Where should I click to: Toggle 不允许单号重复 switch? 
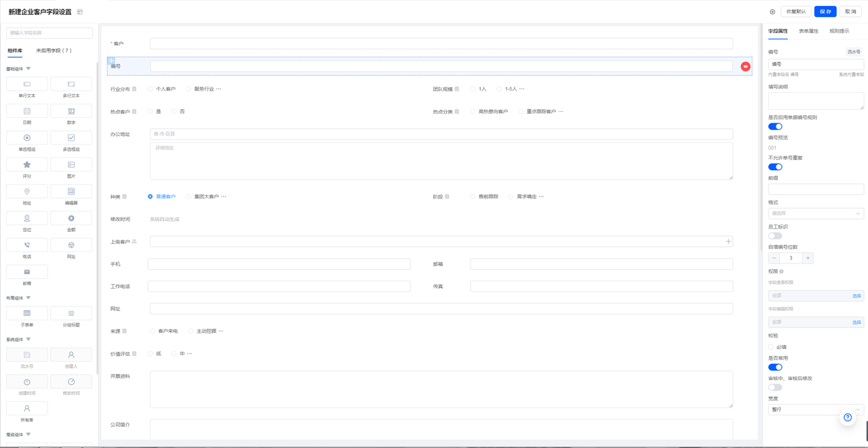(x=775, y=167)
